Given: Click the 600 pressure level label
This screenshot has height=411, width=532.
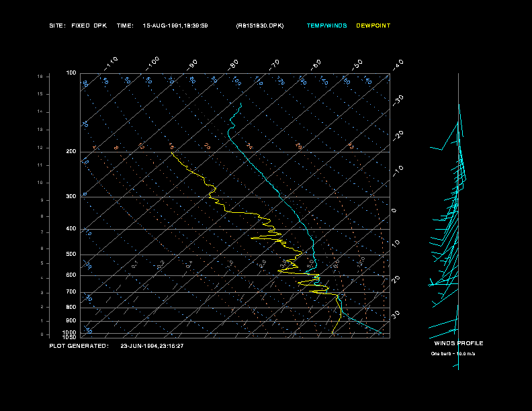Looking at the screenshot, I should [x=71, y=275].
